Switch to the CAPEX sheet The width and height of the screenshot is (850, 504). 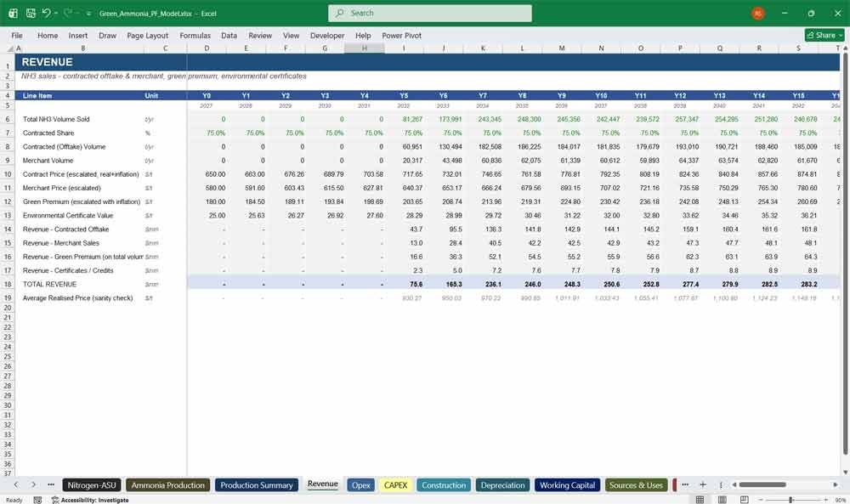(396, 485)
